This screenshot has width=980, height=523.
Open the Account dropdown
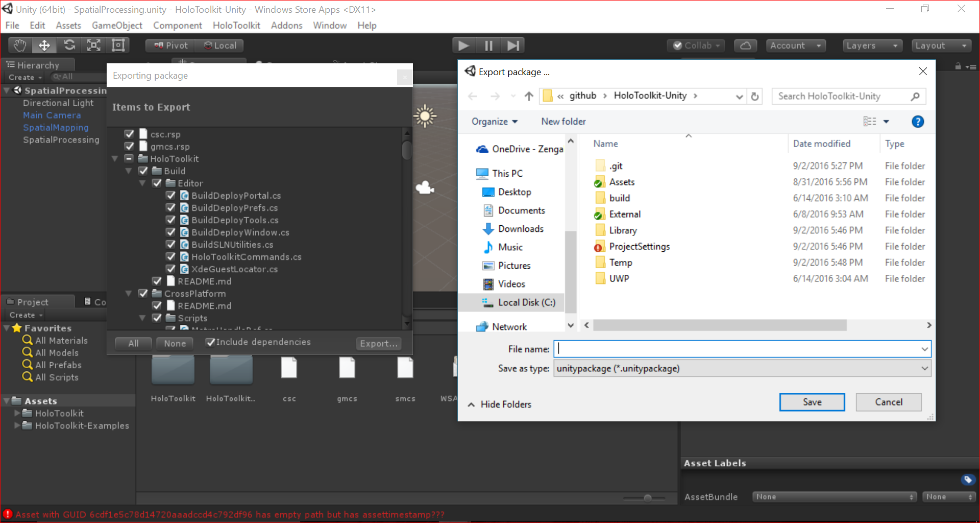pos(796,45)
